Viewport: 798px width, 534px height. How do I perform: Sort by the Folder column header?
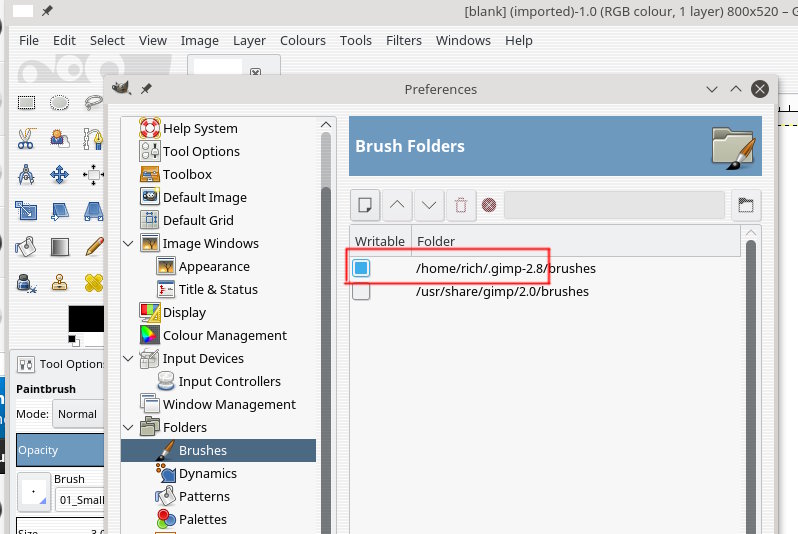tap(578, 241)
